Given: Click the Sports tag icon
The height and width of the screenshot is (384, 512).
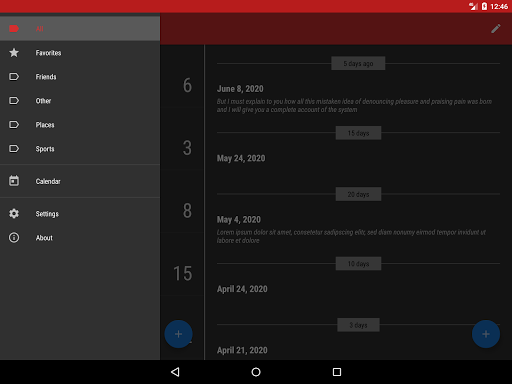Looking at the screenshot, I should (x=14, y=149).
